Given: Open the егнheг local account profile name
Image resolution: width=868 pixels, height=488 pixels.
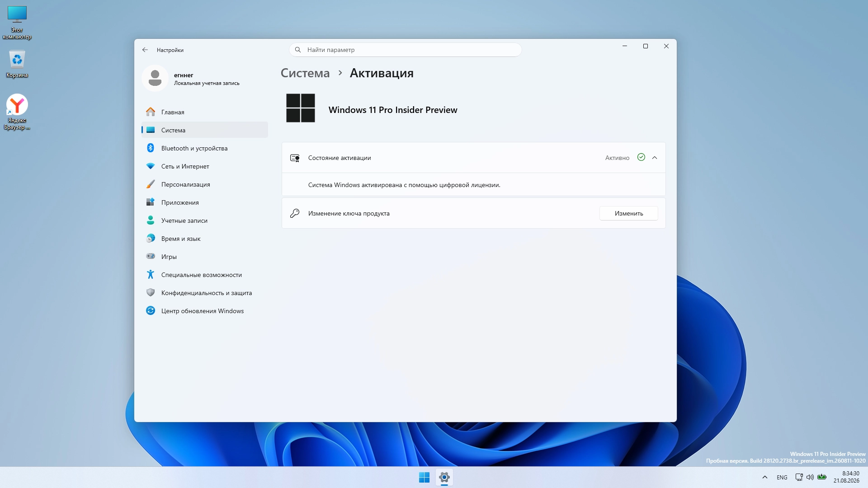Looking at the screenshot, I should click(184, 75).
